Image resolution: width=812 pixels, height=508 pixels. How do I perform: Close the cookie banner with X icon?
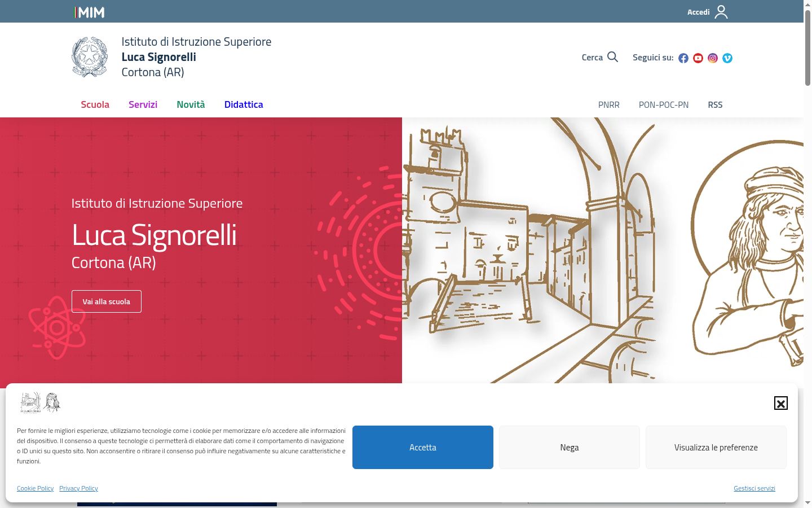pos(781,403)
